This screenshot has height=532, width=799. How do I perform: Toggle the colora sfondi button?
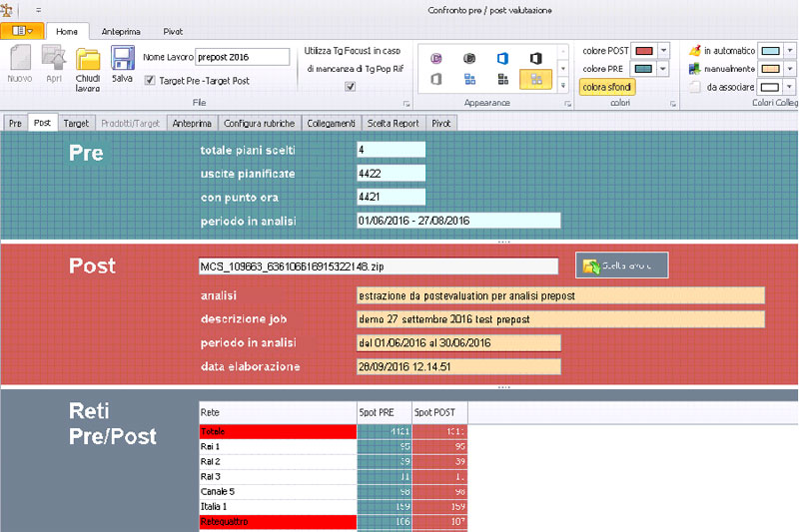point(606,87)
